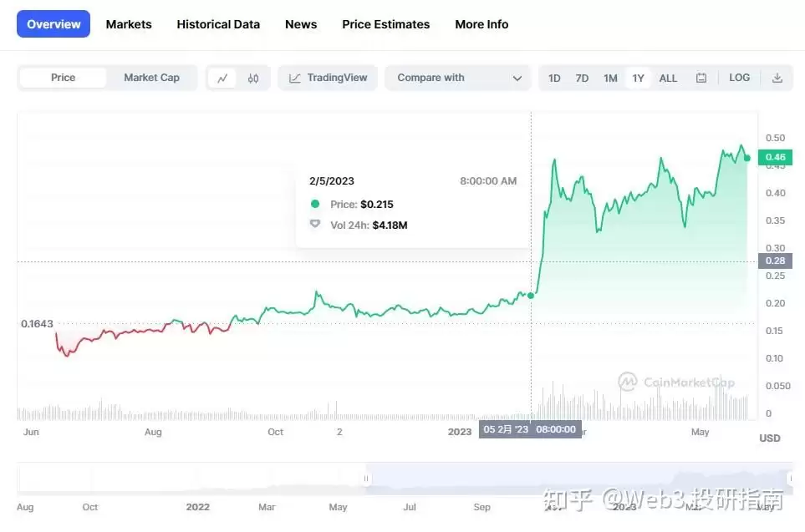Viewport: 805px width, 532px height.
Task: Enable the Price view toggle
Action: pos(62,77)
